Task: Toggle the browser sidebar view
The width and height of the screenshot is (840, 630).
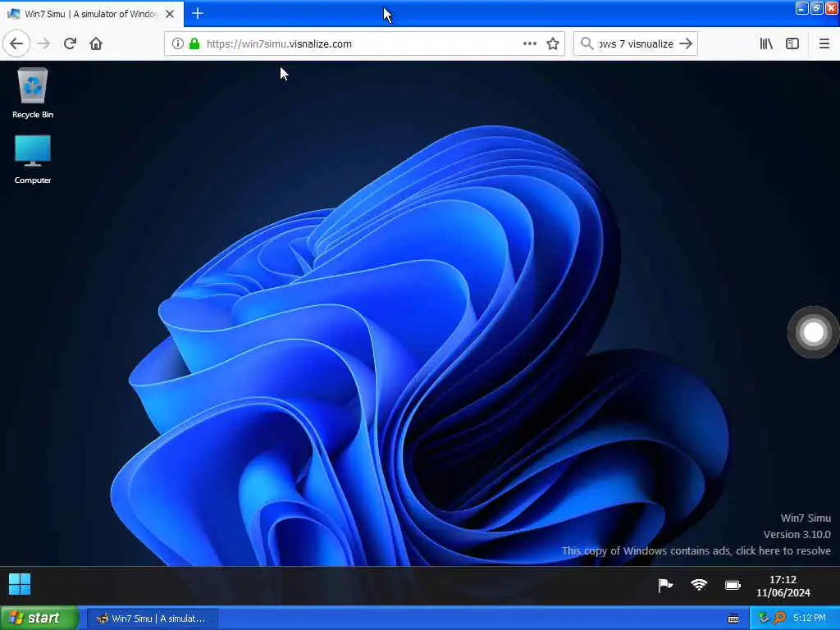Action: pyautogui.click(x=792, y=43)
